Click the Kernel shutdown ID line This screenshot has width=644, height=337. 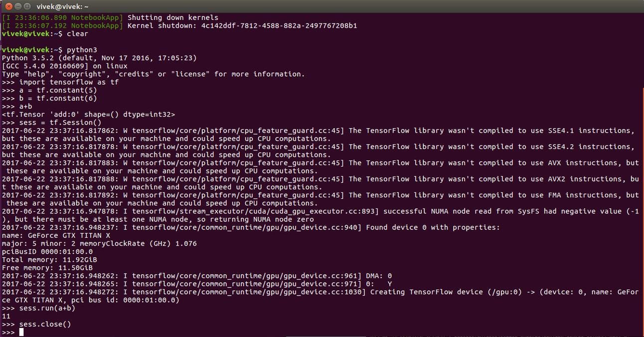[179, 25]
